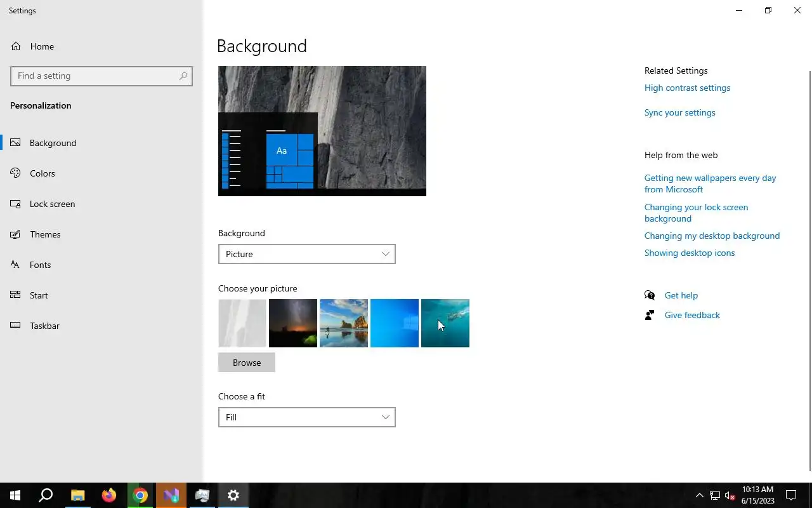Open taskbar Search magnifier
This screenshot has width=812, height=508.
[x=46, y=495]
